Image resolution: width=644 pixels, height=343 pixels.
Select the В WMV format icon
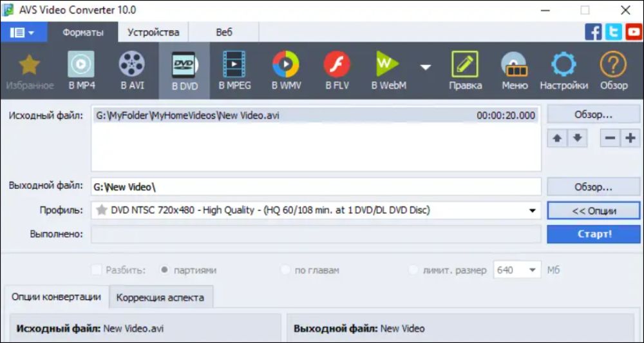286,64
